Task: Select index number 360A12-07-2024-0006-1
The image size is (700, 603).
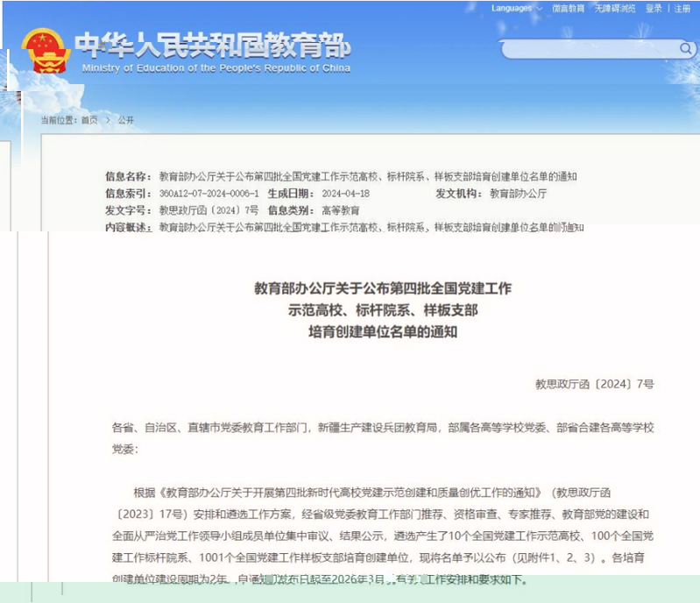Action: [x=209, y=194]
